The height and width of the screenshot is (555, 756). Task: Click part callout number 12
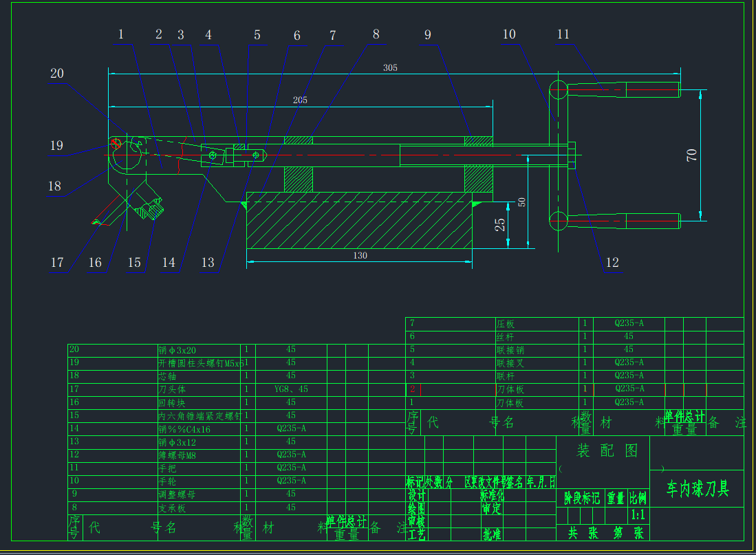pos(612,262)
